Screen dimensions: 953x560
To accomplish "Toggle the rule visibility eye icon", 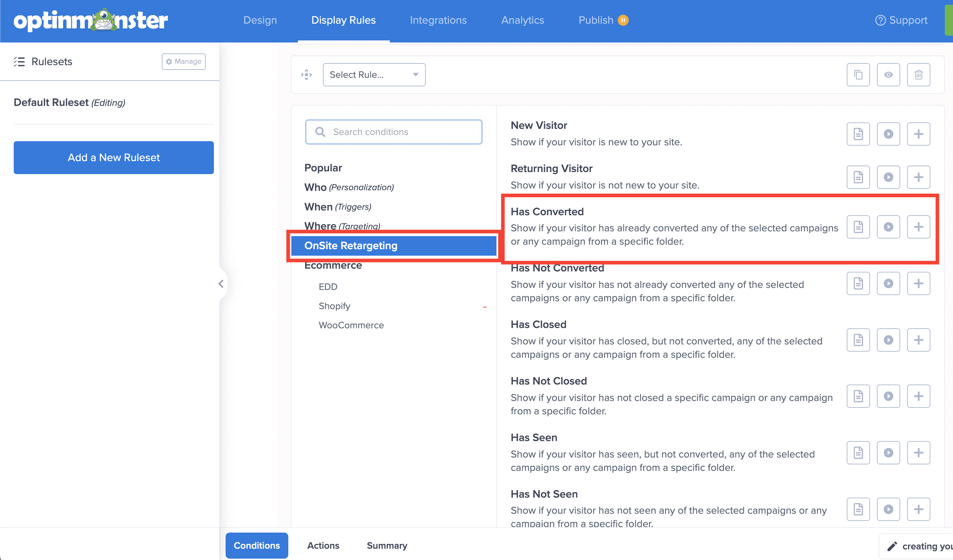I will (x=888, y=74).
